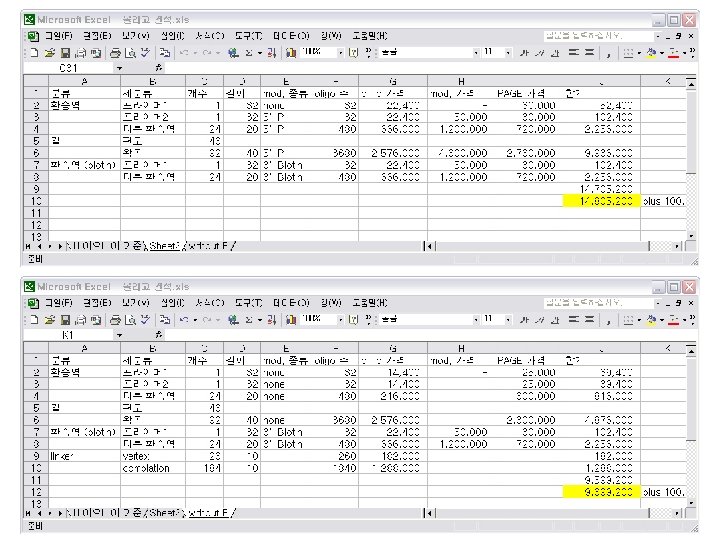Toggle center alignment in top Excel window
Image resolution: width=720 pixels, height=540 pixels.
point(590,53)
